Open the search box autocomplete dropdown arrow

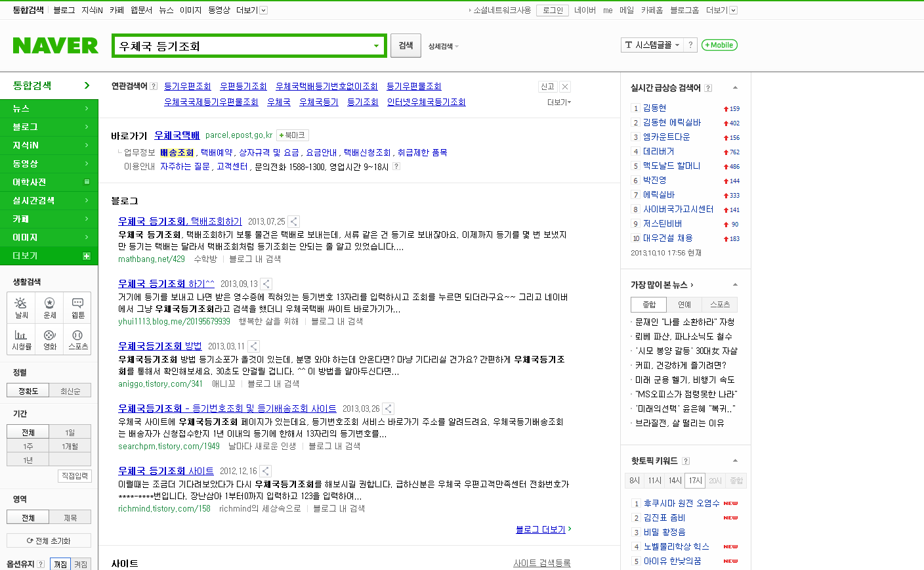(x=377, y=46)
